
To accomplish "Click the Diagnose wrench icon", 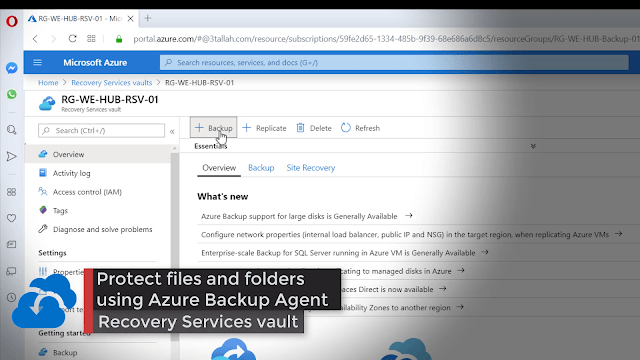I will point(43,229).
